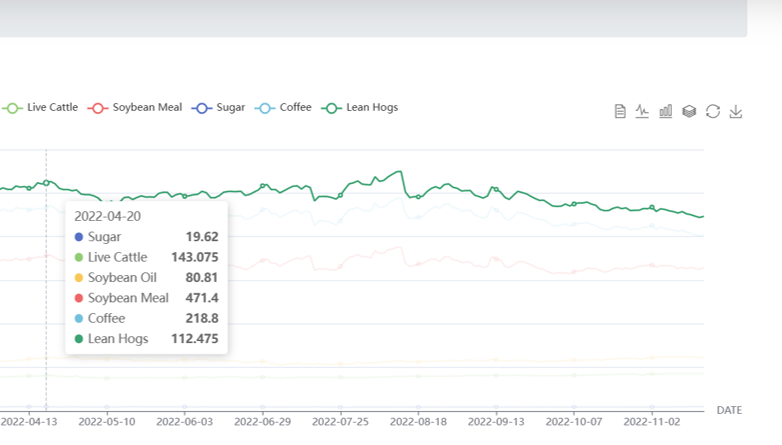Click Soybean Meal value 471.4 in tooltip
Viewport: 782px width, 445px height.
(202, 298)
